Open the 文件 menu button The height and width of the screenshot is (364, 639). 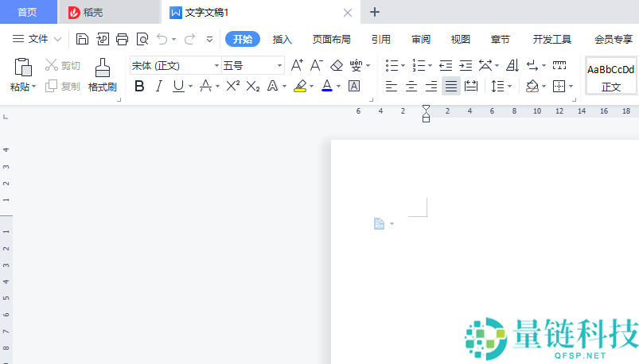pyautogui.click(x=37, y=39)
